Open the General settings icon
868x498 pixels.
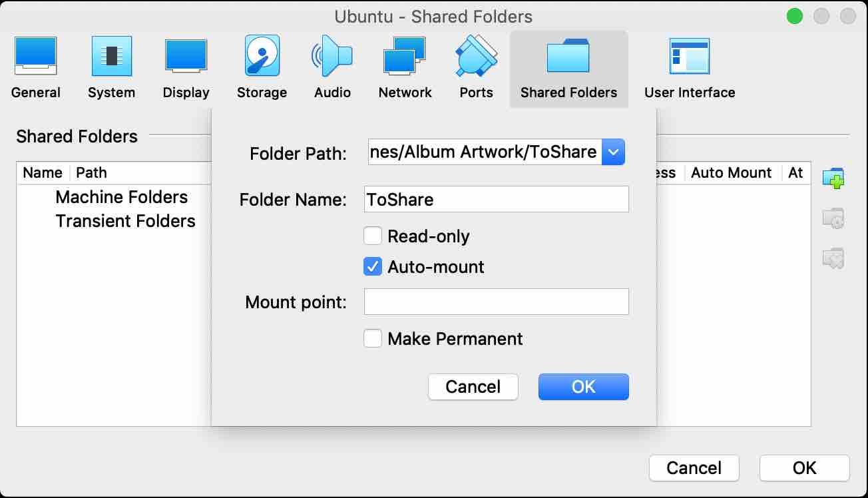click(x=35, y=65)
